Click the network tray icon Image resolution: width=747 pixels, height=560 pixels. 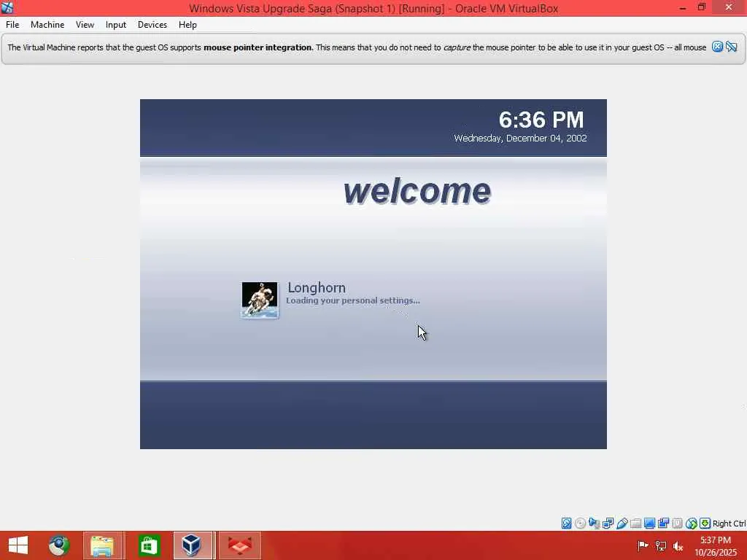pyautogui.click(x=661, y=545)
